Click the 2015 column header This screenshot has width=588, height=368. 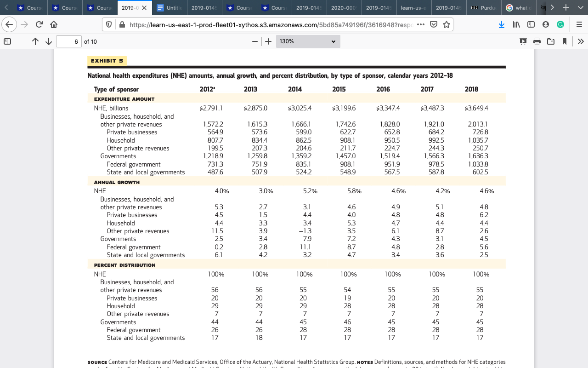coord(339,89)
